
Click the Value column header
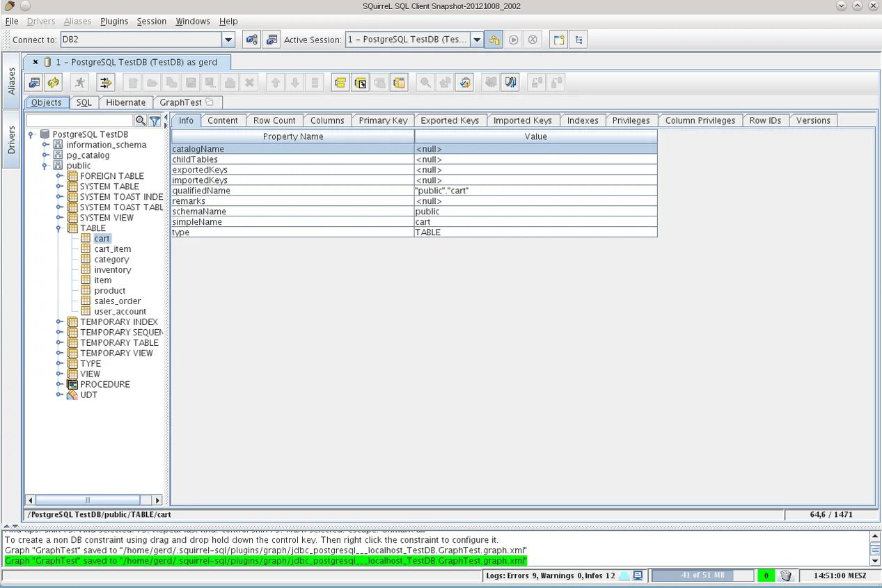536,136
